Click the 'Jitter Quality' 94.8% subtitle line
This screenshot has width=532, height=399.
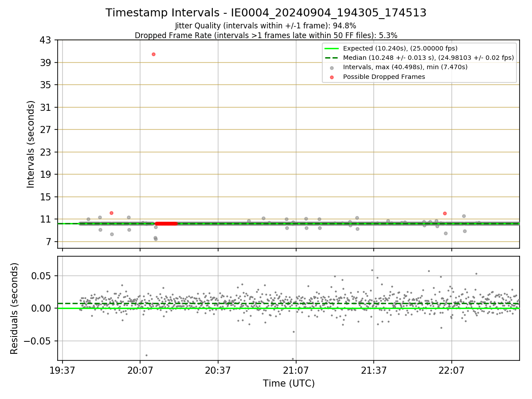pos(266,26)
